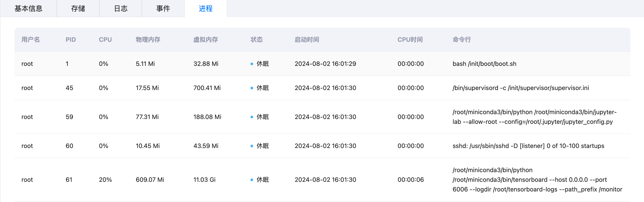The width and height of the screenshot is (644, 202).
Task: Click the 20% CPU value for PID 61
Action: point(105,180)
